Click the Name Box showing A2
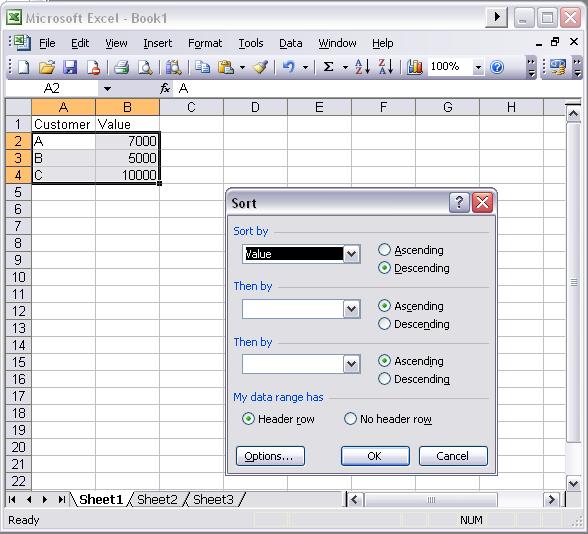Image resolution: width=588 pixels, height=534 pixels. (52, 88)
